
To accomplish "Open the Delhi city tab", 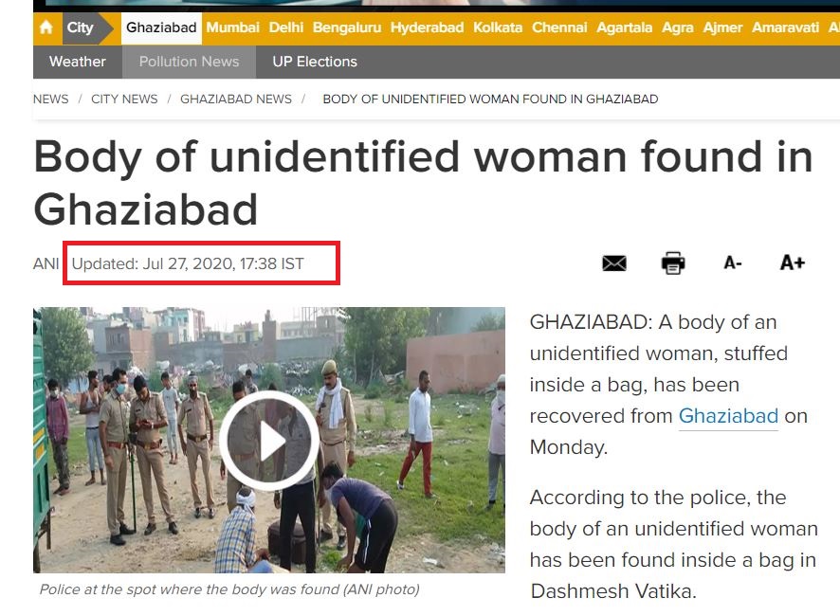I will 286,27.
